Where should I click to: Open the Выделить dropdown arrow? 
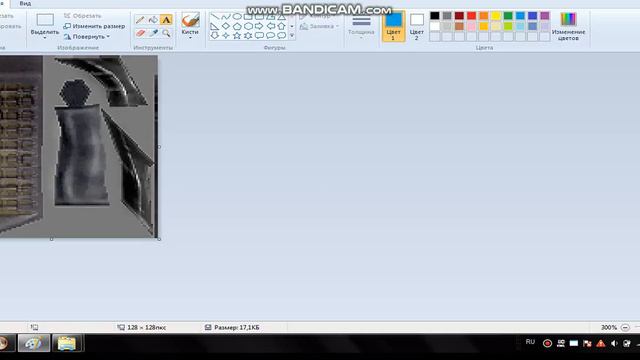[x=45, y=38]
